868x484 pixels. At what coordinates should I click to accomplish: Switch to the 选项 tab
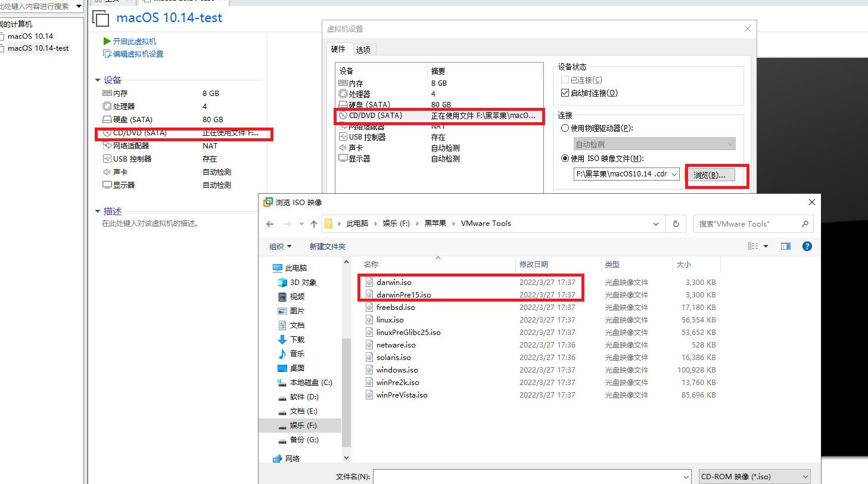click(x=363, y=50)
